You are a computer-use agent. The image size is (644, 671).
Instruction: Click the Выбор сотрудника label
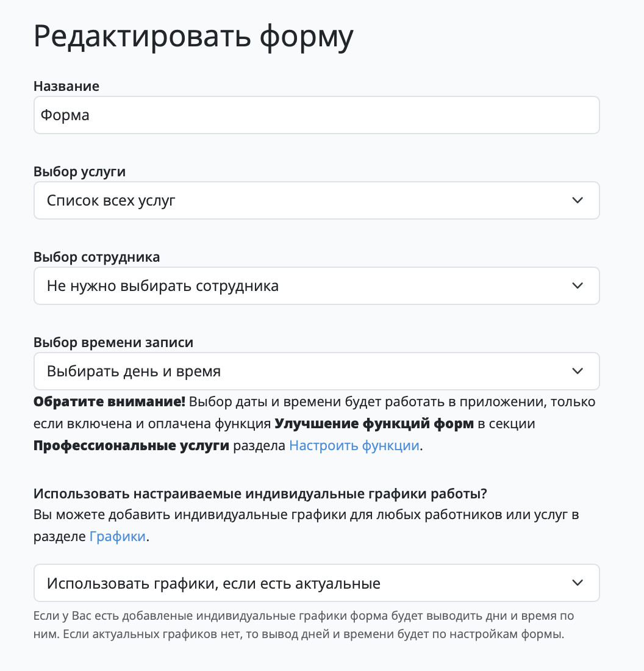[x=97, y=257]
